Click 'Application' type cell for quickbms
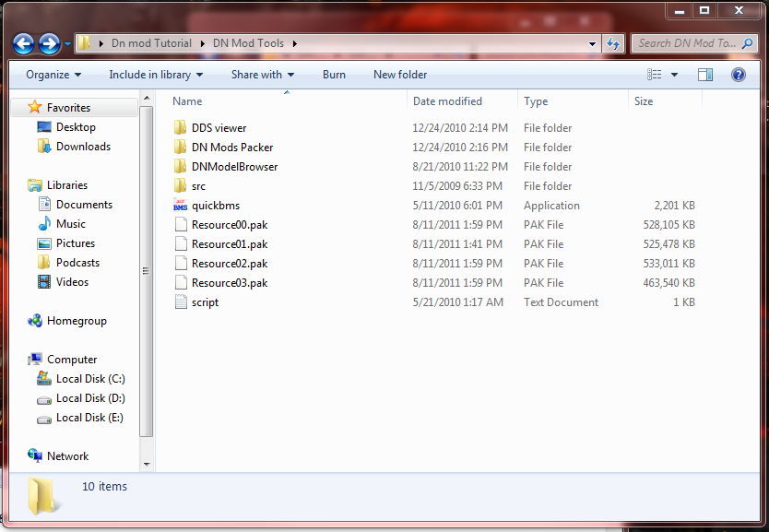 [551, 205]
